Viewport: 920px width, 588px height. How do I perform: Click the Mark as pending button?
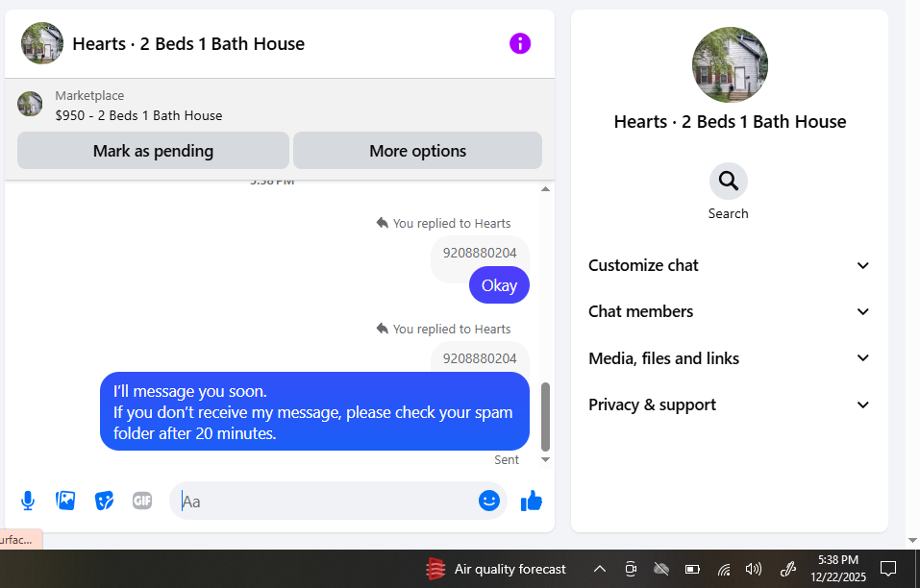click(x=153, y=151)
